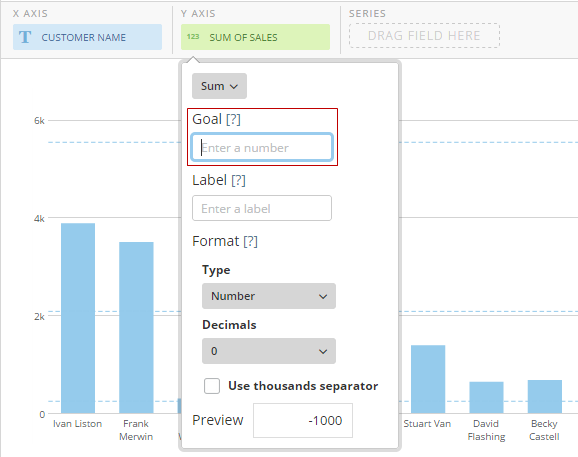Expand the Type Number dropdown
578x457 pixels.
269,296
